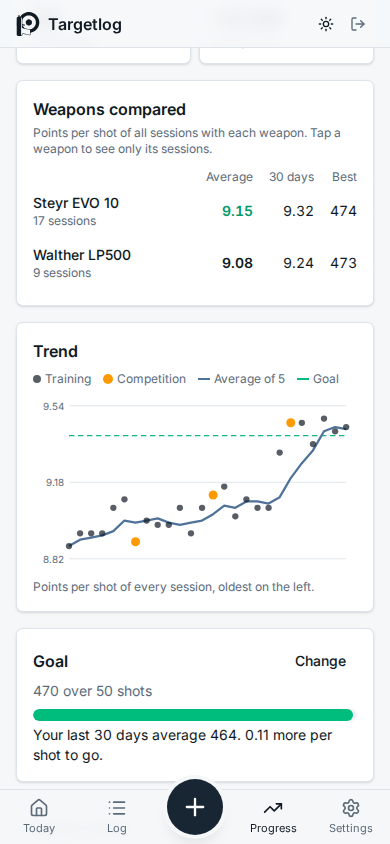
Task: Click the Change goal button
Action: click(321, 661)
